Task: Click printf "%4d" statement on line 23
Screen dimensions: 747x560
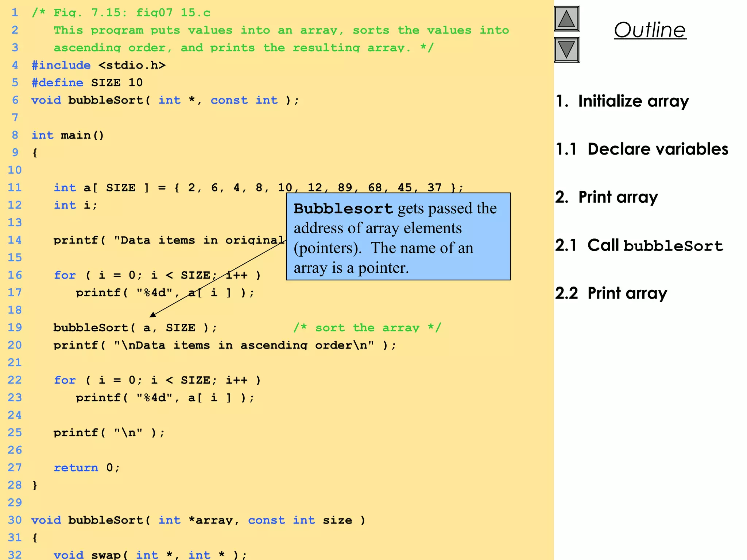Action: coord(165,398)
